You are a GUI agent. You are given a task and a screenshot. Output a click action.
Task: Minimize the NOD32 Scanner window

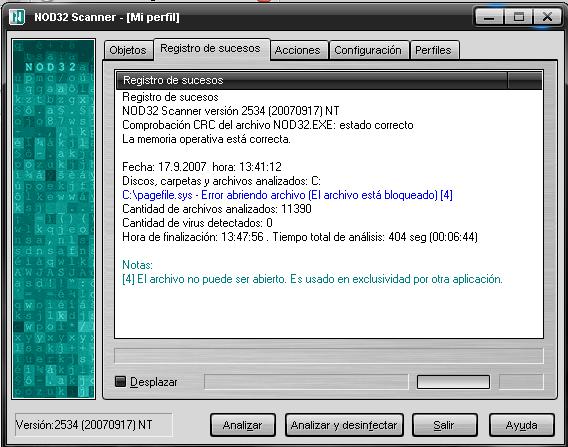click(x=489, y=17)
